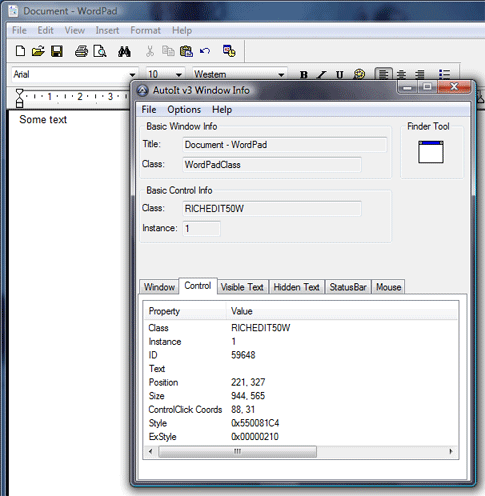Select the ControlClick Coords row

[300, 410]
